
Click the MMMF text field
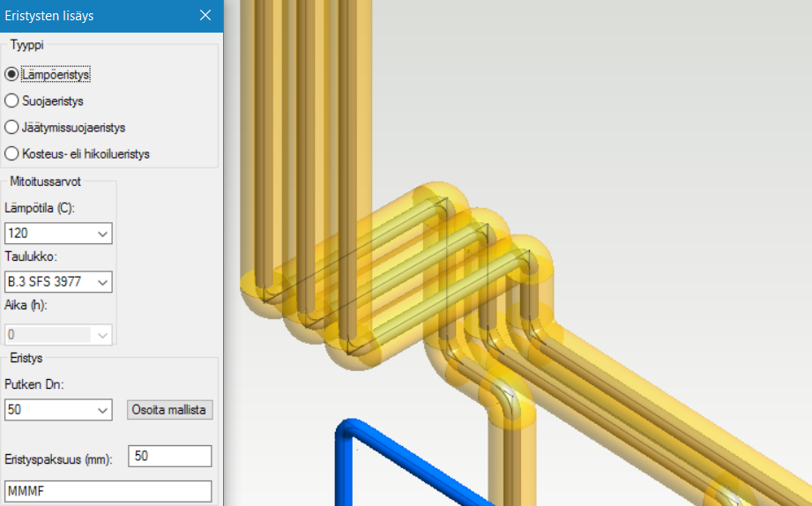pyautogui.click(x=108, y=490)
